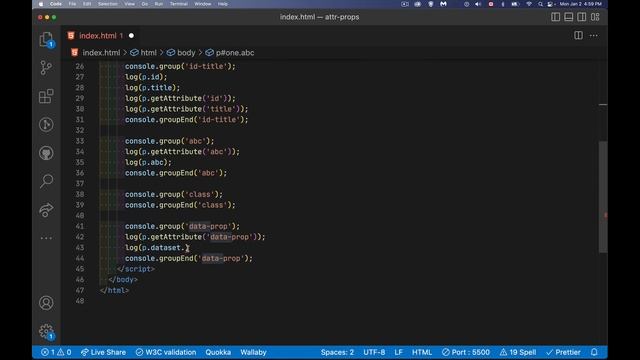Open the View menu
The height and width of the screenshot is (360, 640).
129,4
